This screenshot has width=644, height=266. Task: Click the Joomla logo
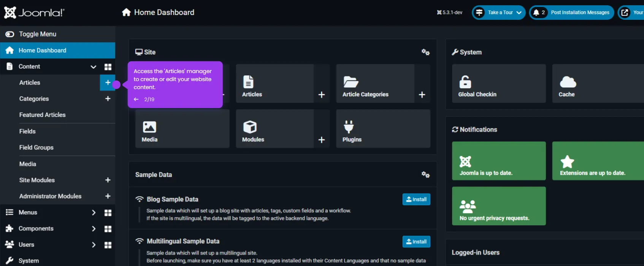[x=34, y=13]
